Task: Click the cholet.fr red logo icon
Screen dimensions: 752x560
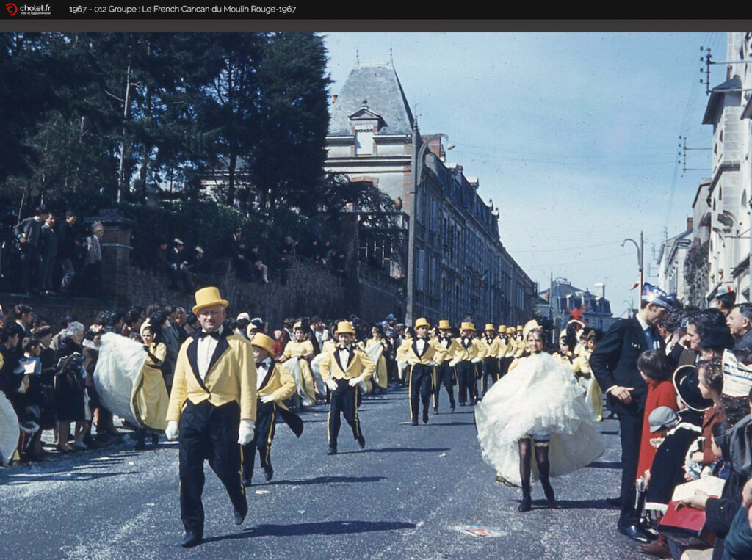Action: pos(11,10)
